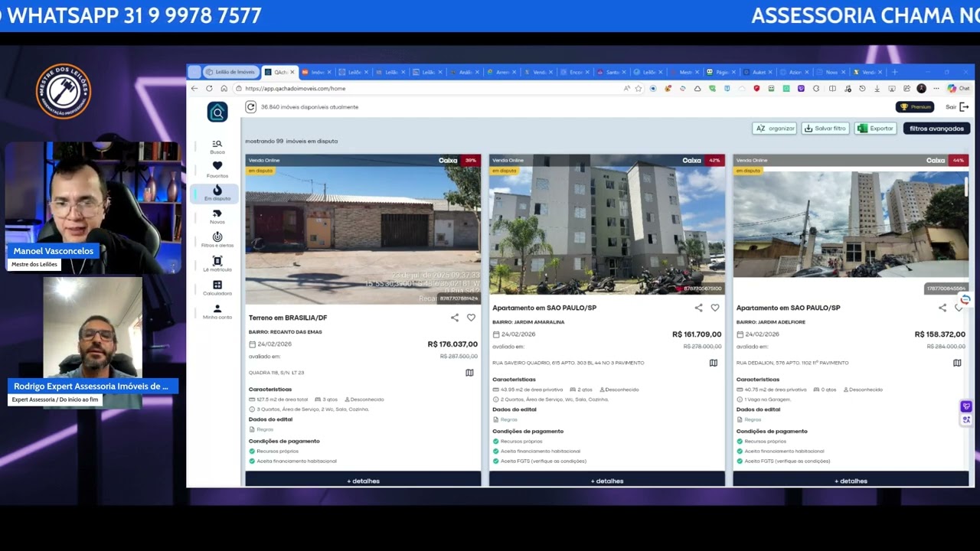The width and height of the screenshot is (980, 551).
Task: Open Favoritos in the sidebar
Action: click(x=217, y=169)
